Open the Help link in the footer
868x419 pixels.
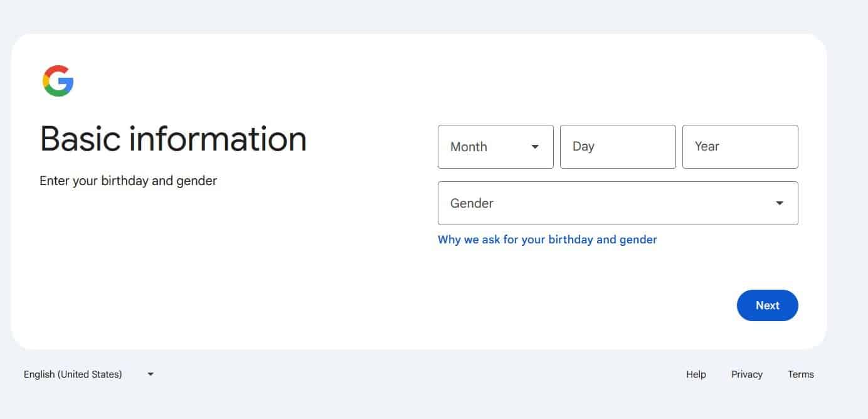696,374
